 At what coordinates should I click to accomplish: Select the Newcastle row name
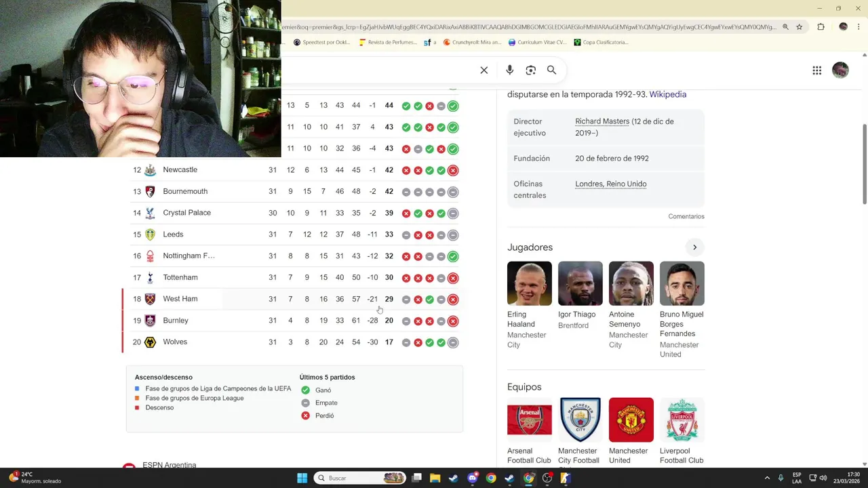pos(180,169)
